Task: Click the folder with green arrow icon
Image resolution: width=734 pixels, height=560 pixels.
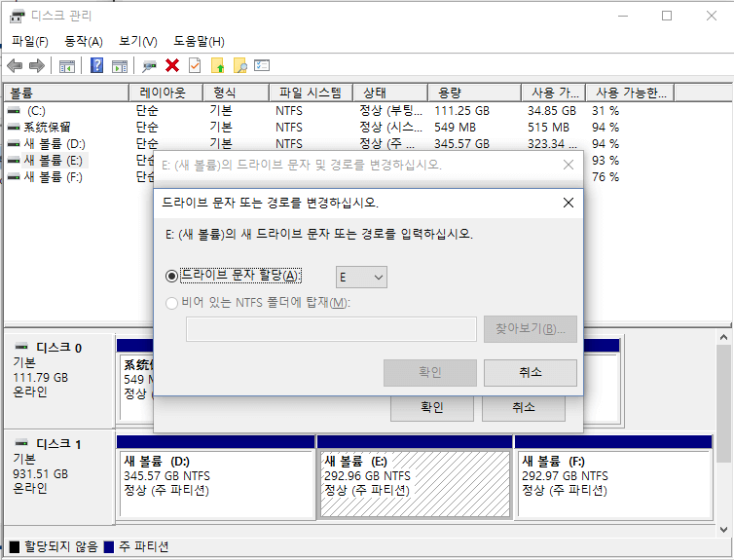Action: tap(218, 65)
